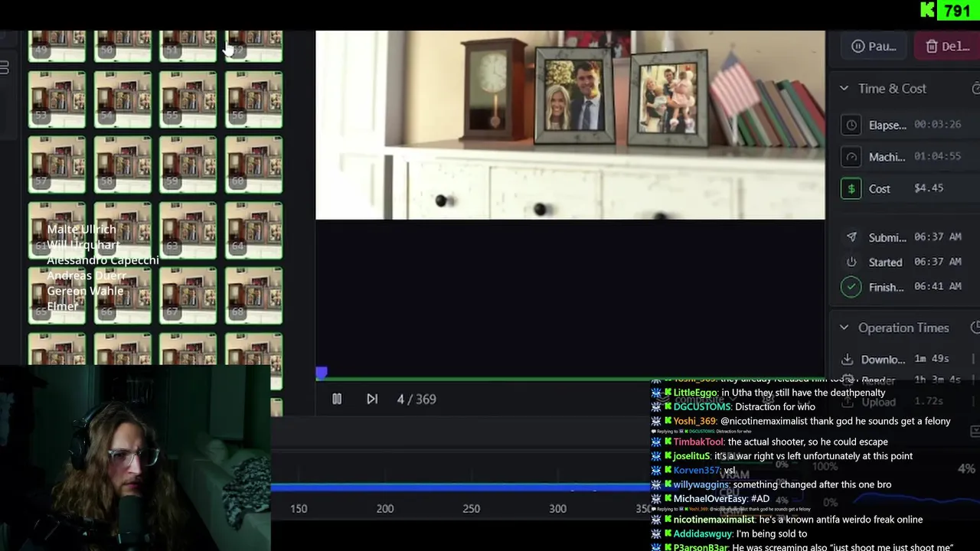Image resolution: width=980 pixels, height=551 pixels.
Task: Click the Submitted paper plane icon
Action: (851, 237)
